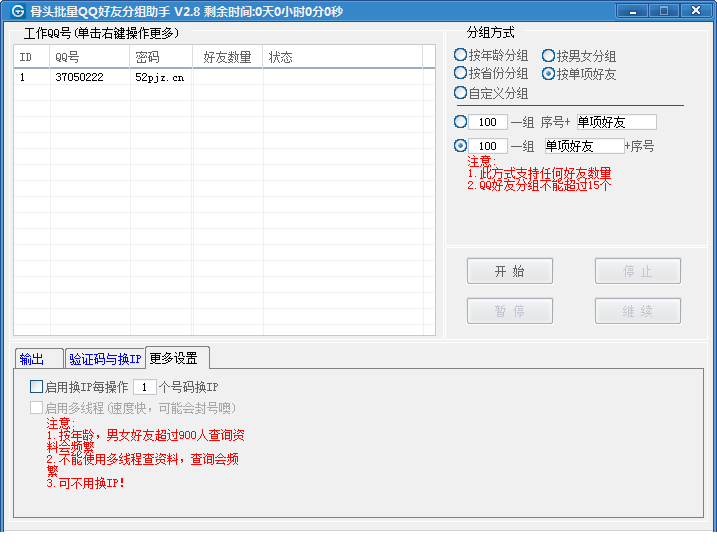Select QQ number 37050222 cell
This screenshot has width=717, height=555.
tap(90, 77)
